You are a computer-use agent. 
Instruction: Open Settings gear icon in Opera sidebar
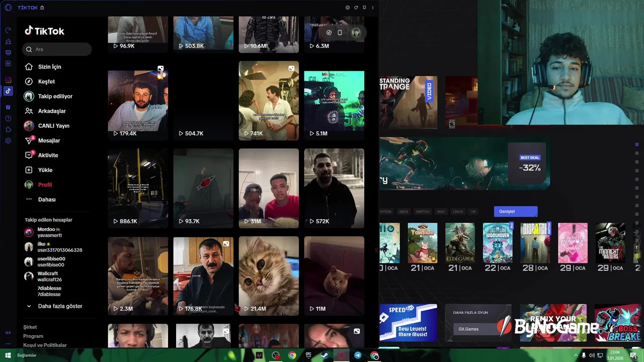tap(8, 141)
